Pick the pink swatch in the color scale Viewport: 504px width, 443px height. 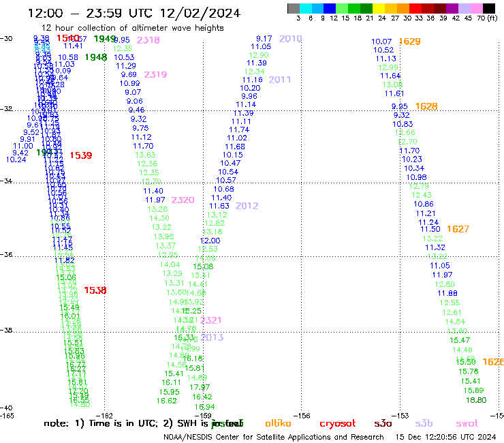coord(477,8)
